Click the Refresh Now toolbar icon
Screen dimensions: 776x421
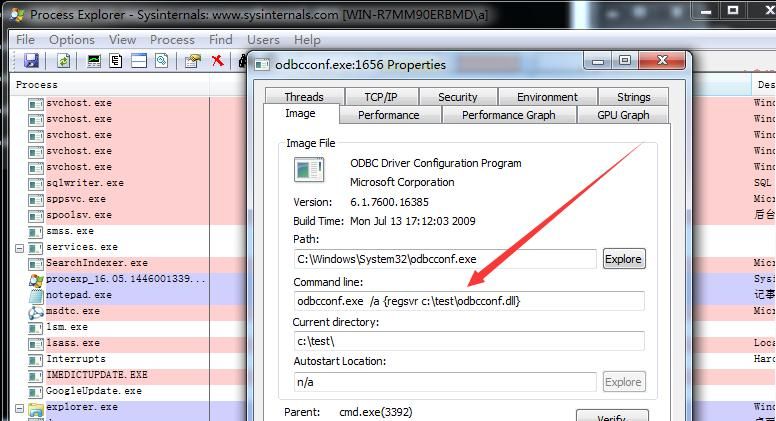(63, 61)
